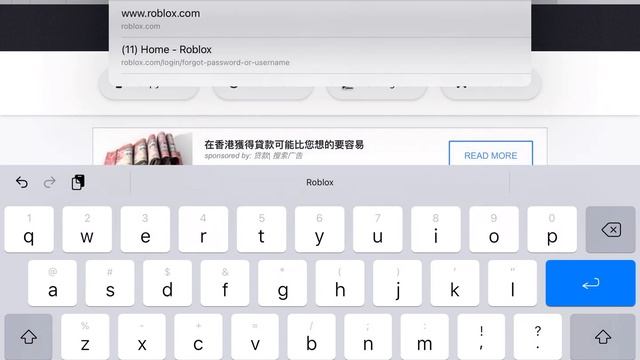640x360 pixels.
Task: Tap the b key
Action: [x=311, y=337]
